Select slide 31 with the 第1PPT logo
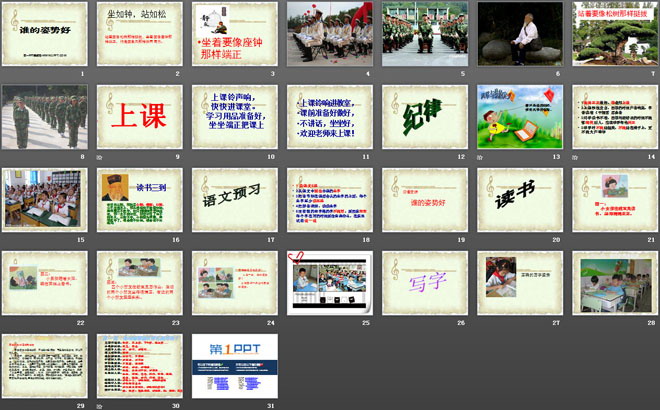Image resolution: width=660 pixels, height=410 pixels. coord(235,366)
